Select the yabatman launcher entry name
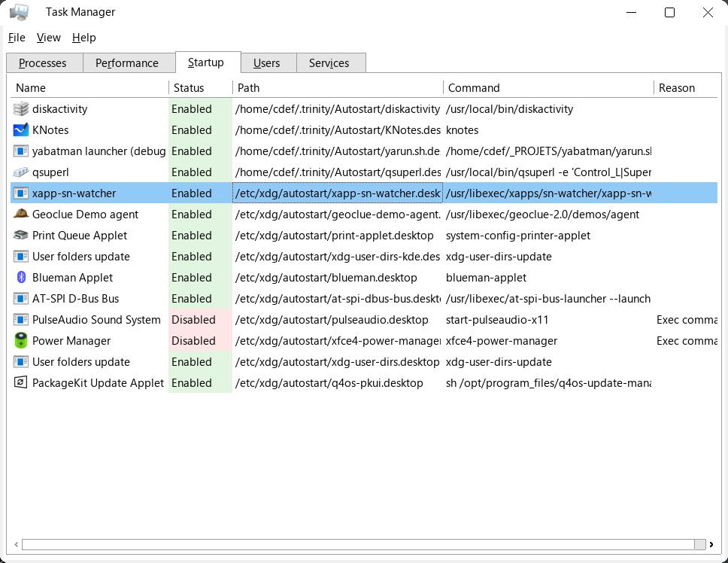The height and width of the screenshot is (563, 728). [99, 151]
